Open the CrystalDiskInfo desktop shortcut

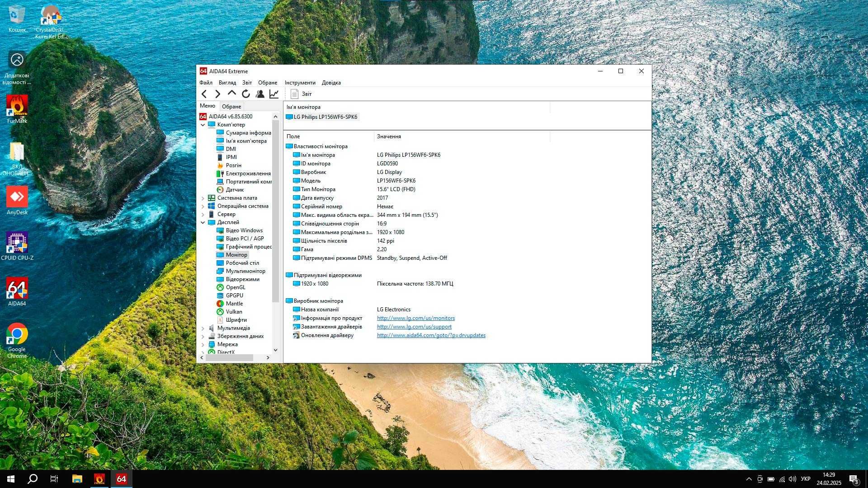click(51, 22)
